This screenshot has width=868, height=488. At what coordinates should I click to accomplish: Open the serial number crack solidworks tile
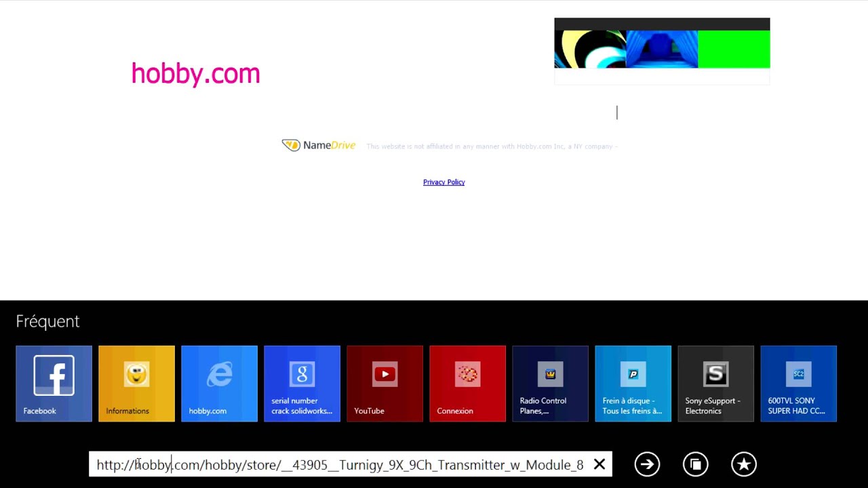pyautogui.click(x=302, y=384)
